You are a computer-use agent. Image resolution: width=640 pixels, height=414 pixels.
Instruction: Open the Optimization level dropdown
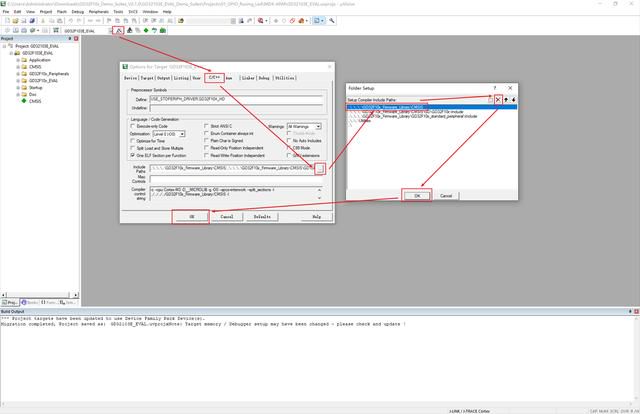182,134
